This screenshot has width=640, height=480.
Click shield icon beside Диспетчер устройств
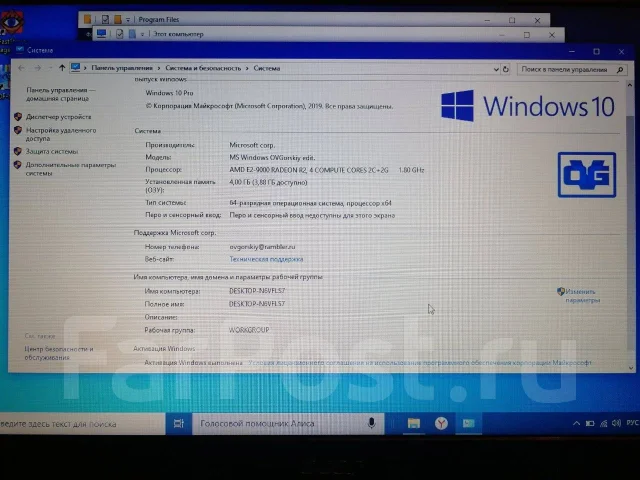pyautogui.click(x=18, y=117)
